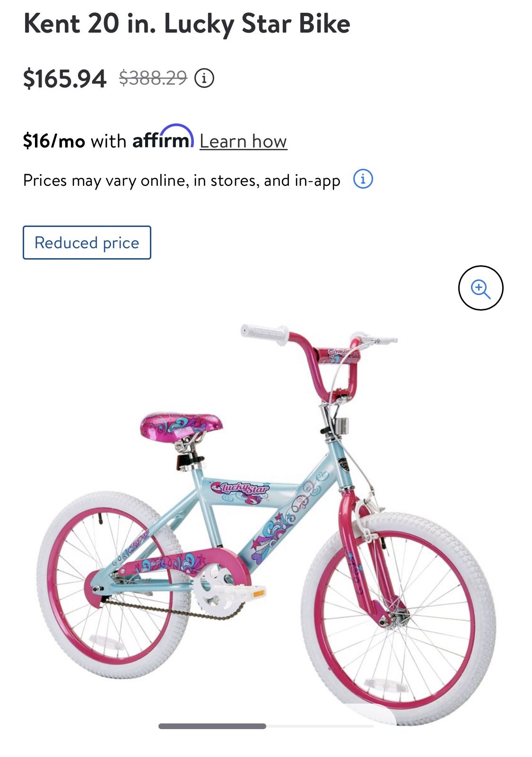
Task: Tap the dark image carousel scroll indicator
Action: (x=212, y=726)
